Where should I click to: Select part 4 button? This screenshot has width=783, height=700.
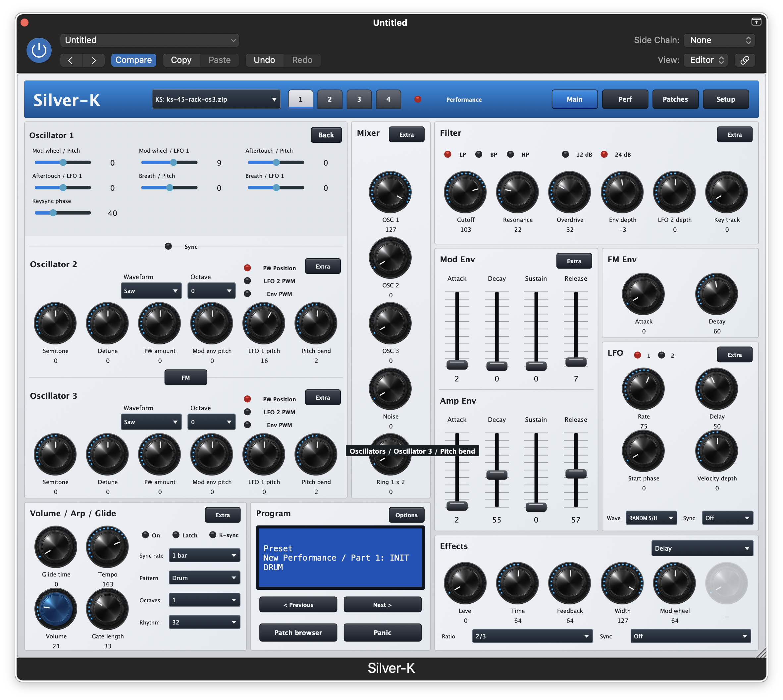388,99
